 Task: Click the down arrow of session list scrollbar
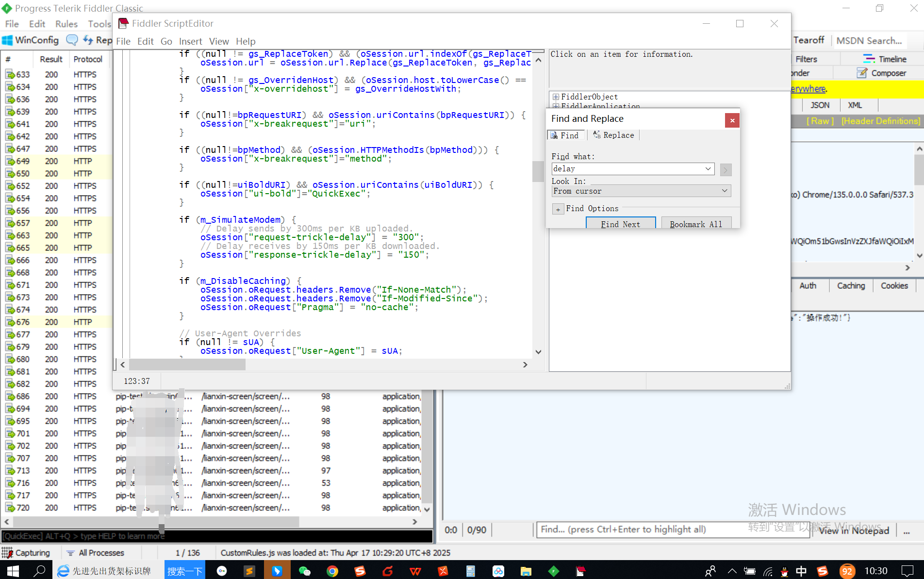pyautogui.click(x=427, y=509)
